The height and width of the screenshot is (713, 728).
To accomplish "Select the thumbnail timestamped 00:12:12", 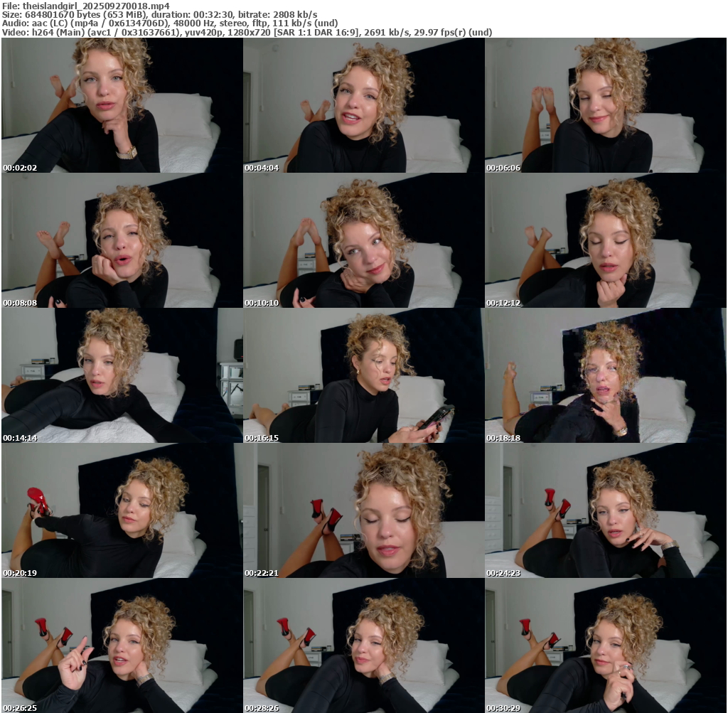I will (606, 240).
